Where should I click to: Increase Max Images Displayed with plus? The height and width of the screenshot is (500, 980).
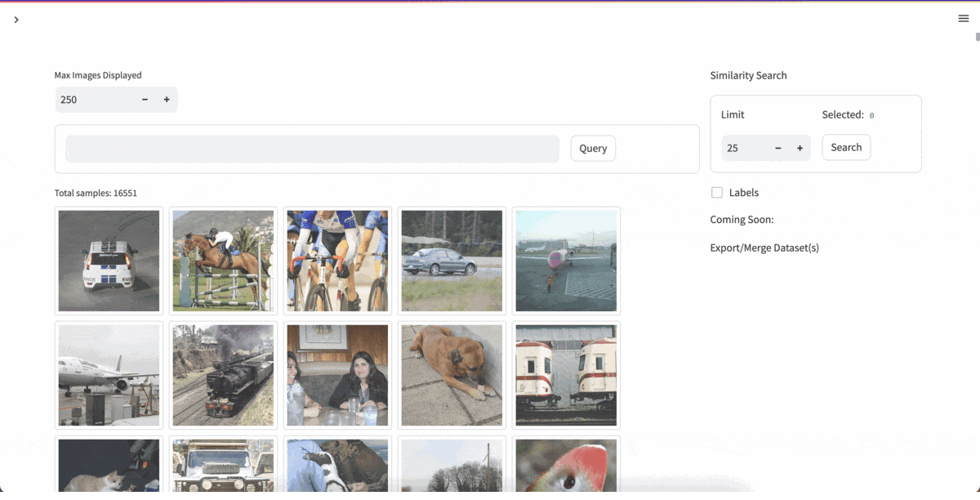[167, 100]
